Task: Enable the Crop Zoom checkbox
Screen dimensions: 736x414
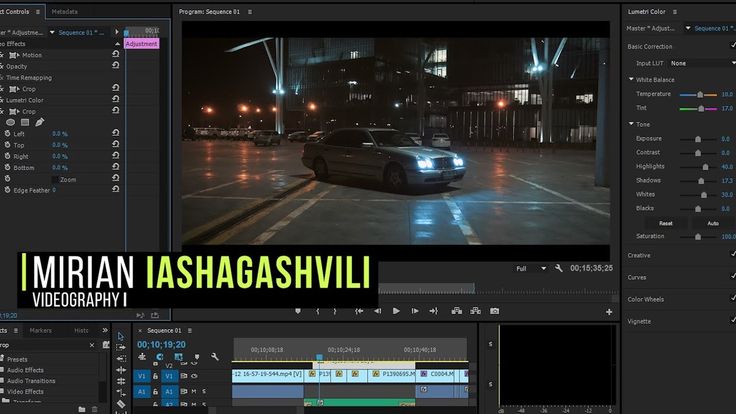Action: (x=55, y=179)
